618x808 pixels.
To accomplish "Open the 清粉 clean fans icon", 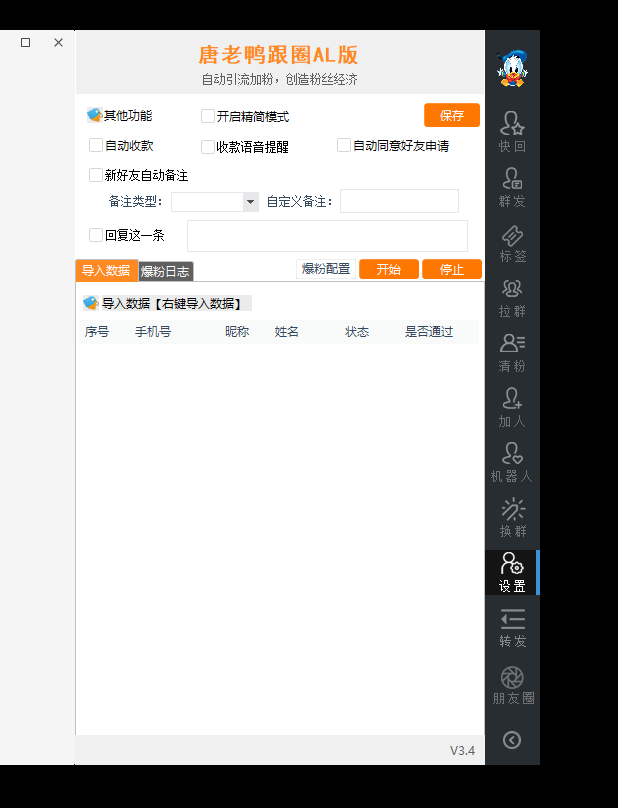I will [x=512, y=352].
